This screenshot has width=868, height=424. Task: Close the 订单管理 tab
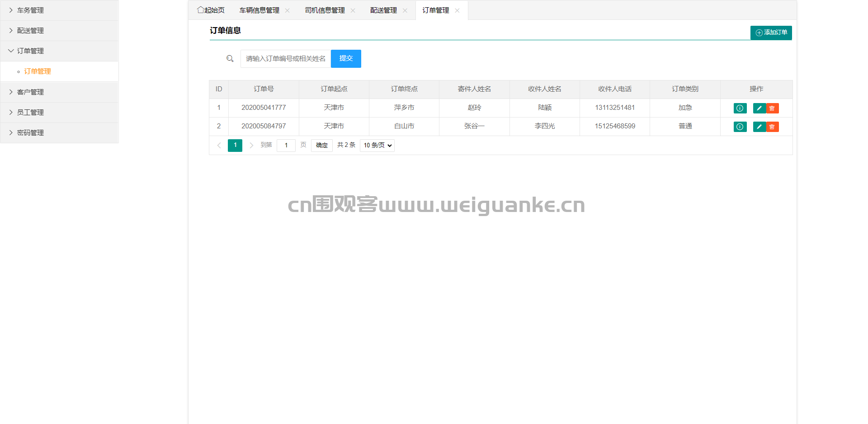tap(457, 10)
